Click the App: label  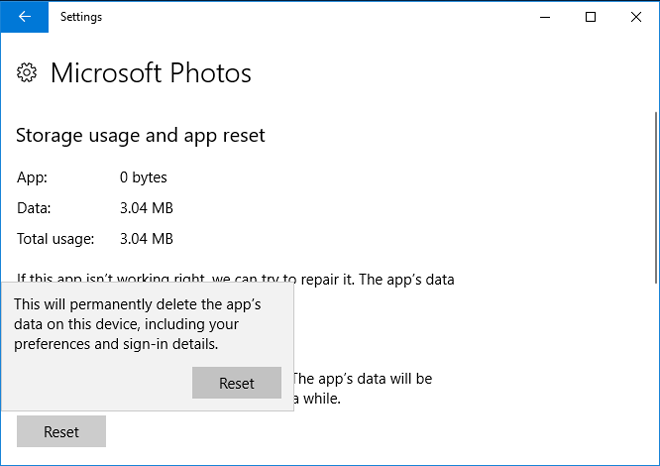click(32, 178)
